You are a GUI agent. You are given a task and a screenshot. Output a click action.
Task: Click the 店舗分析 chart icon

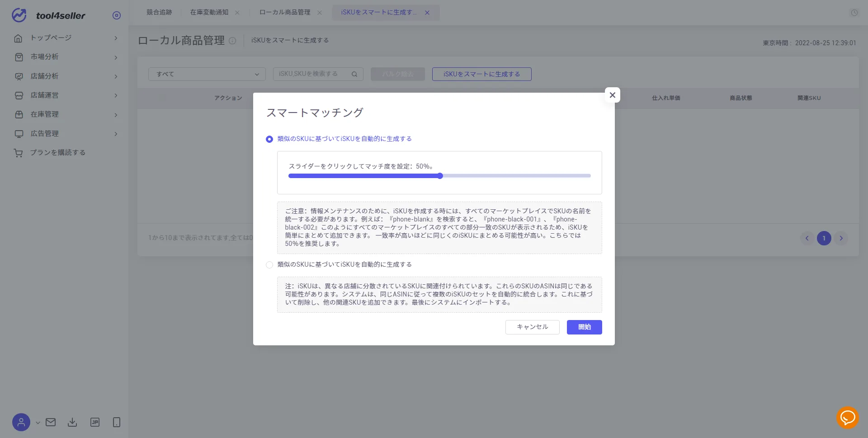[x=19, y=76]
